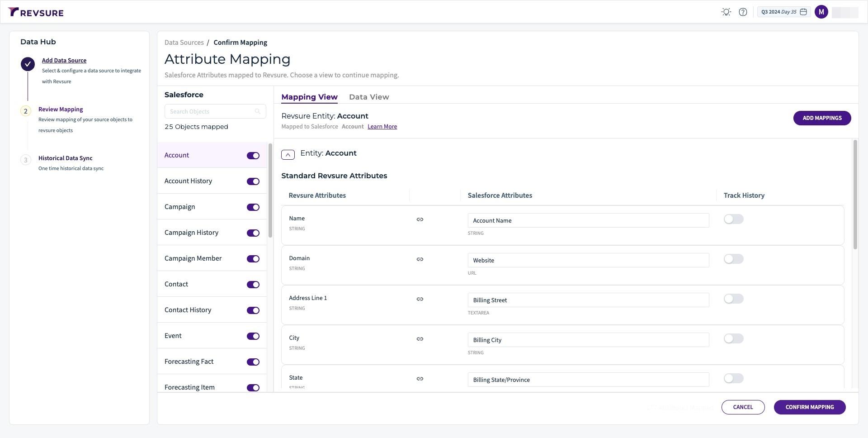Screen dimensions: 868x438
Task: Open Billing State/Province attribute dropdown
Action: point(588,380)
